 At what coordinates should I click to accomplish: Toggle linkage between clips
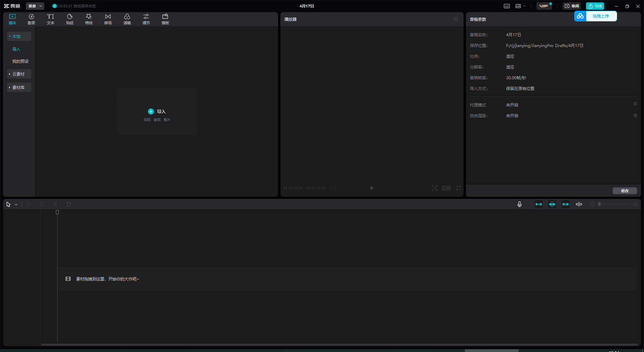[566, 204]
